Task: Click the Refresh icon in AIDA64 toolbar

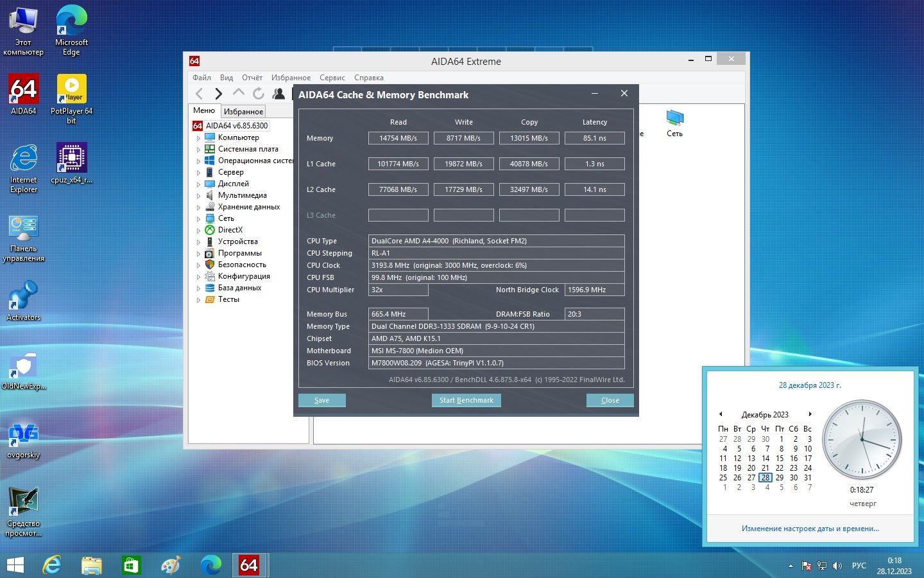Action: click(259, 94)
